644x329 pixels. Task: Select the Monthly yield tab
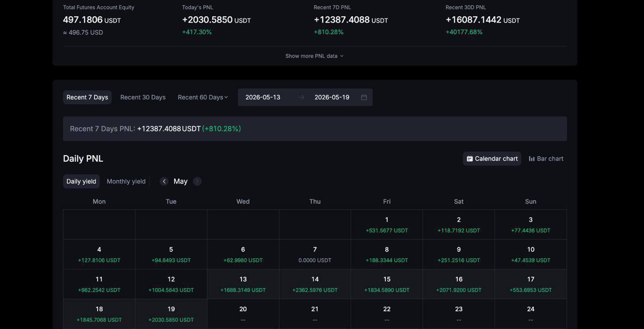pyautogui.click(x=126, y=181)
